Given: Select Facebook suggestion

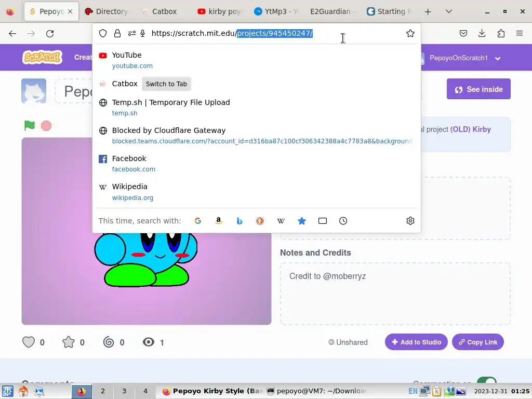Looking at the screenshot, I should [256, 164].
